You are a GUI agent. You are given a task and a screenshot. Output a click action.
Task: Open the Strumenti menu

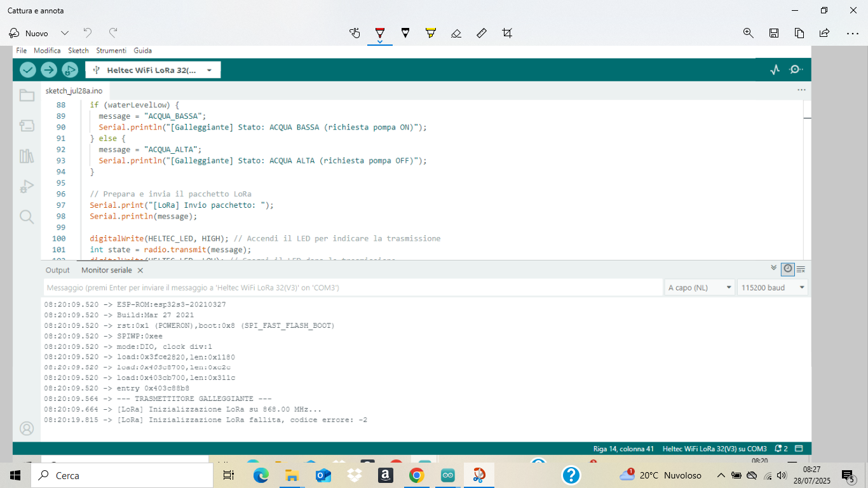click(x=111, y=50)
